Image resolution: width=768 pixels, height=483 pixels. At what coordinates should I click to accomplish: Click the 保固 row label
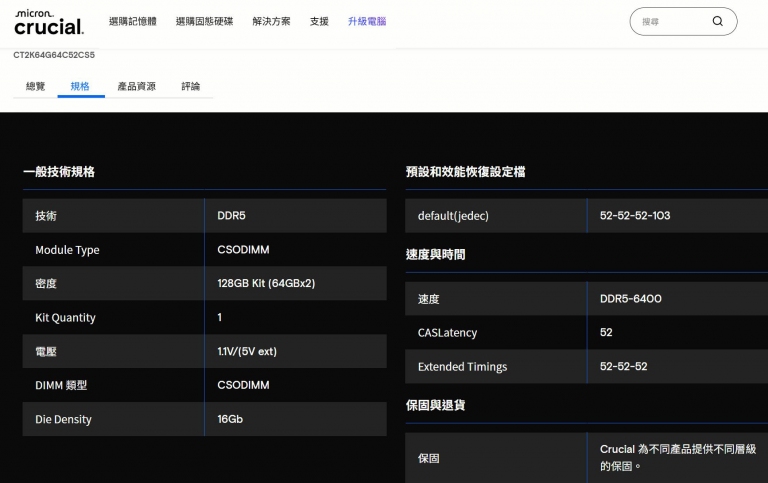(429, 459)
